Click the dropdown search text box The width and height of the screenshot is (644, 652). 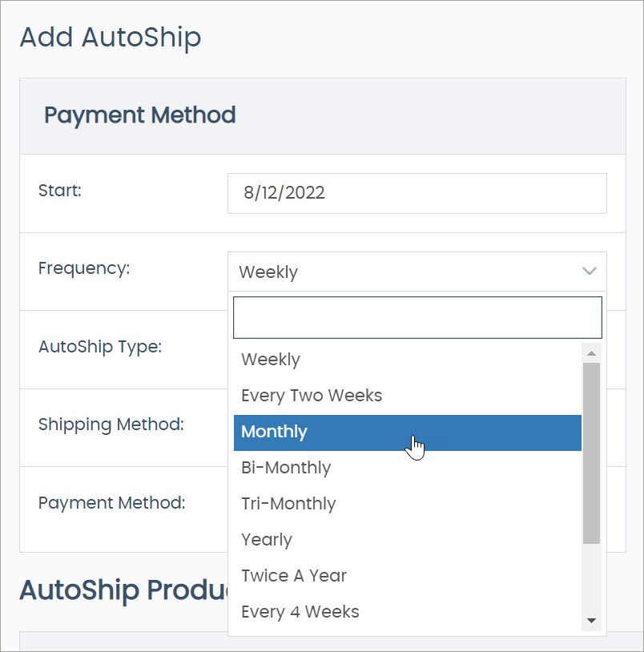tap(417, 317)
